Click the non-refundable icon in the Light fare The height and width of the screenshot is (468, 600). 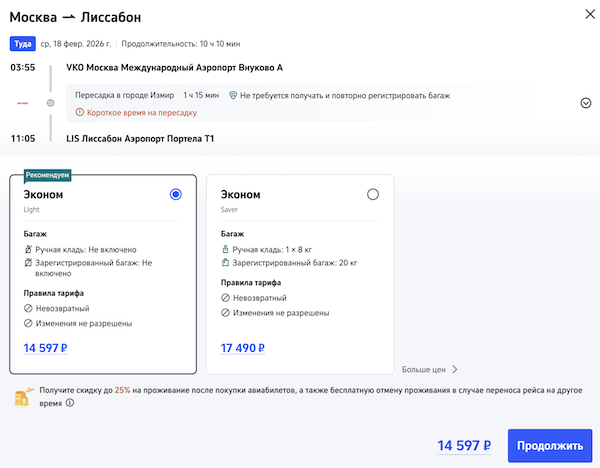pyautogui.click(x=28, y=310)
